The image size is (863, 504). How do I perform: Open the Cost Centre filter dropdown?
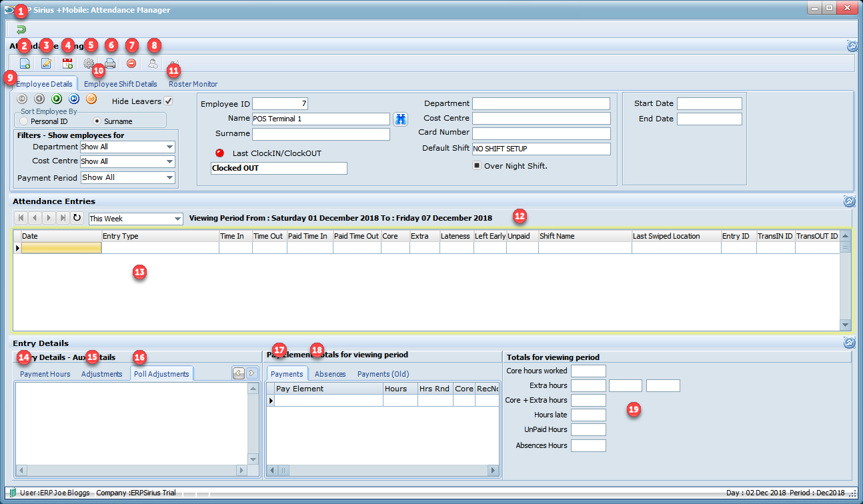point(170,161)
